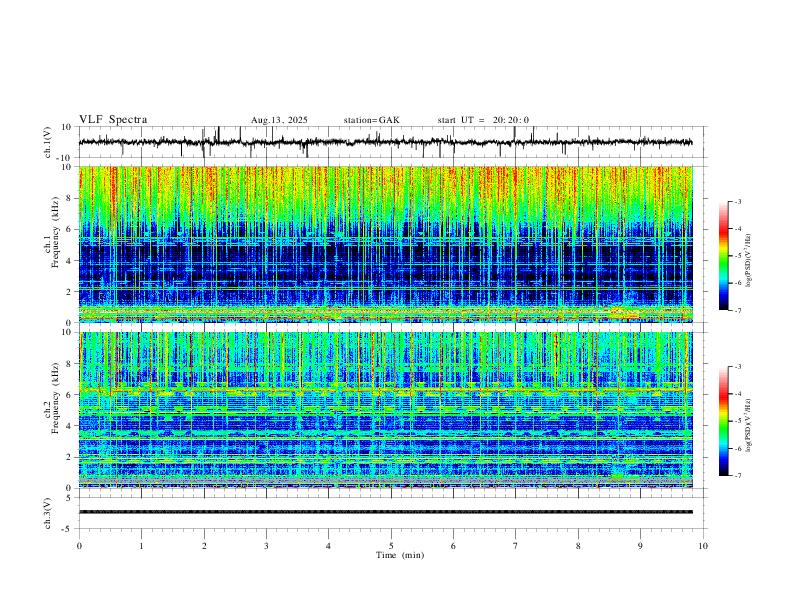Click the "-3" tick on the upper color bar
Screen dimensions: 792x612
[x=737, y=201]
